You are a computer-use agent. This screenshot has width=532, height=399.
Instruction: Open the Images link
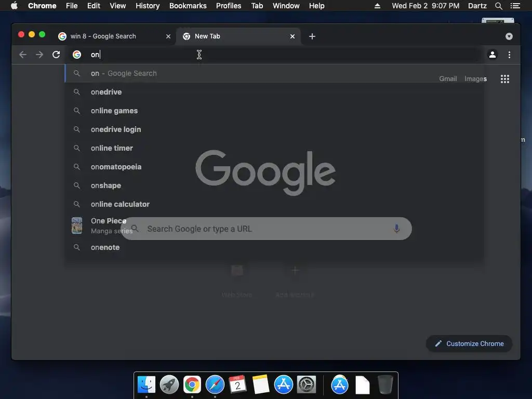(475, 79)
